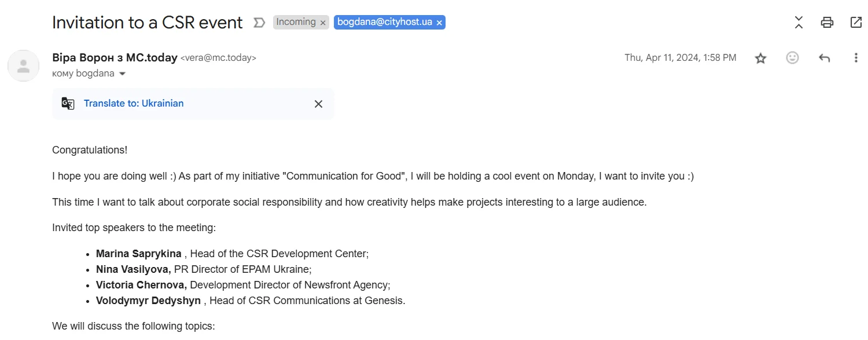Click the name Victoria Chernova in the list

[x=141, y=285]
